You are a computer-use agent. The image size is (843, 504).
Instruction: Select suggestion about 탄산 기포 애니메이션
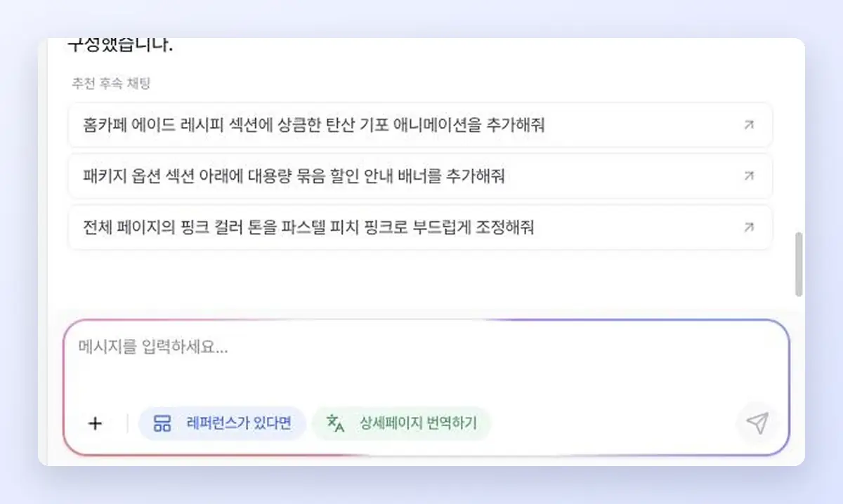click(x=420, y=125)
